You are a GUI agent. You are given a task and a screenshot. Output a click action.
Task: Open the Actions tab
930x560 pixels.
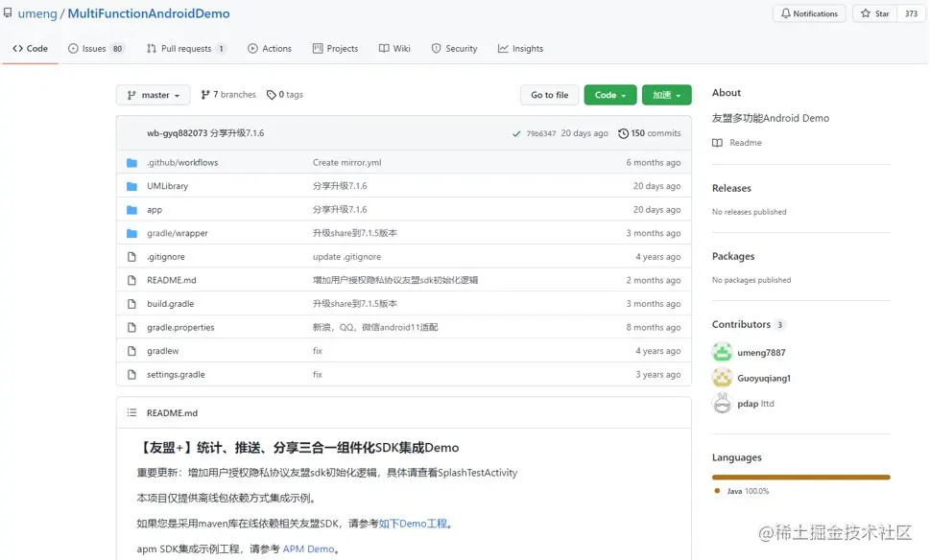point(270,49)
